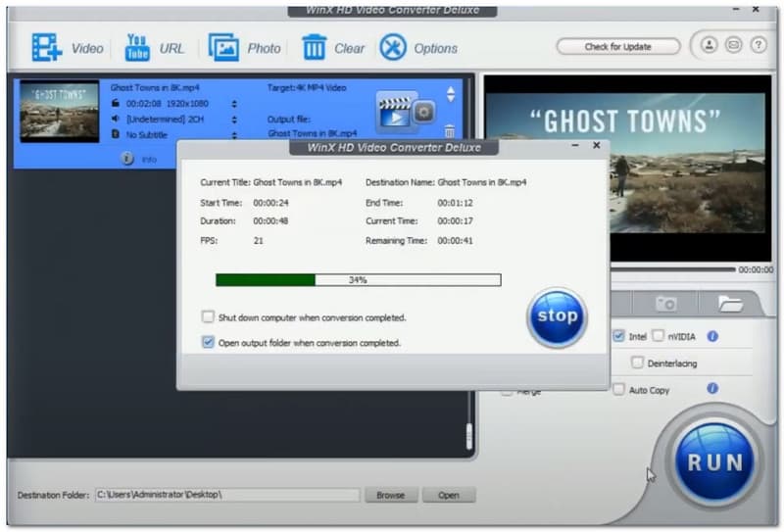This screenshot has height=532, width=784.
Task: Click the move item up/down arrows
Action: pyautogui.click(x=451, y=94)
